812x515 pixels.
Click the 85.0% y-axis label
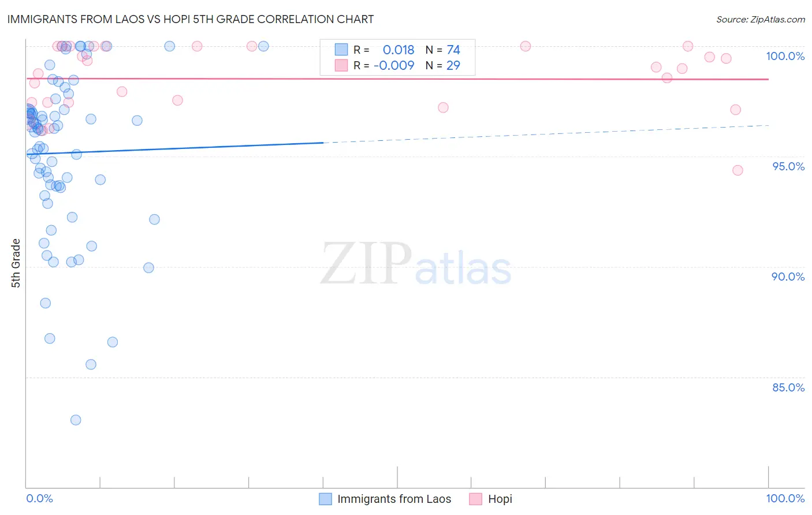click(788, 387)
